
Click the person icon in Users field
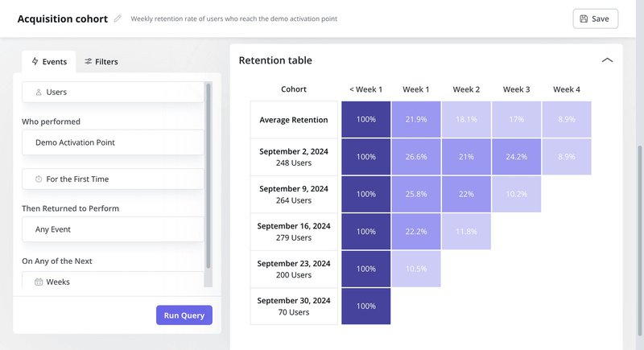39,93
